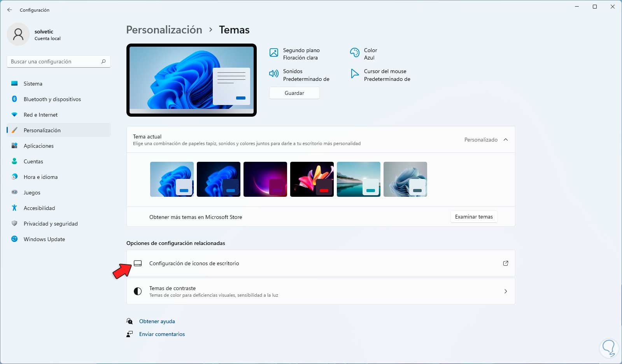Click the Sonidos speaker icon

pyautogui.click(x=274, y=73)
